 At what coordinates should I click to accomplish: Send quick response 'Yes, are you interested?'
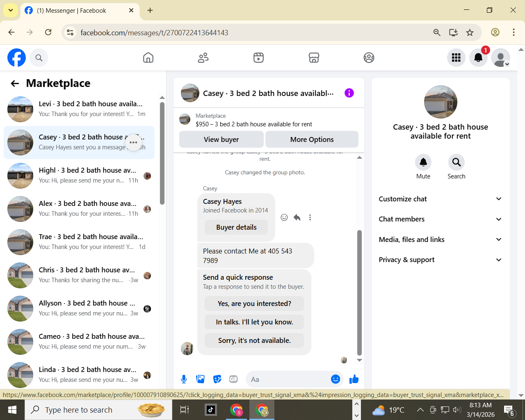point(254,304)
